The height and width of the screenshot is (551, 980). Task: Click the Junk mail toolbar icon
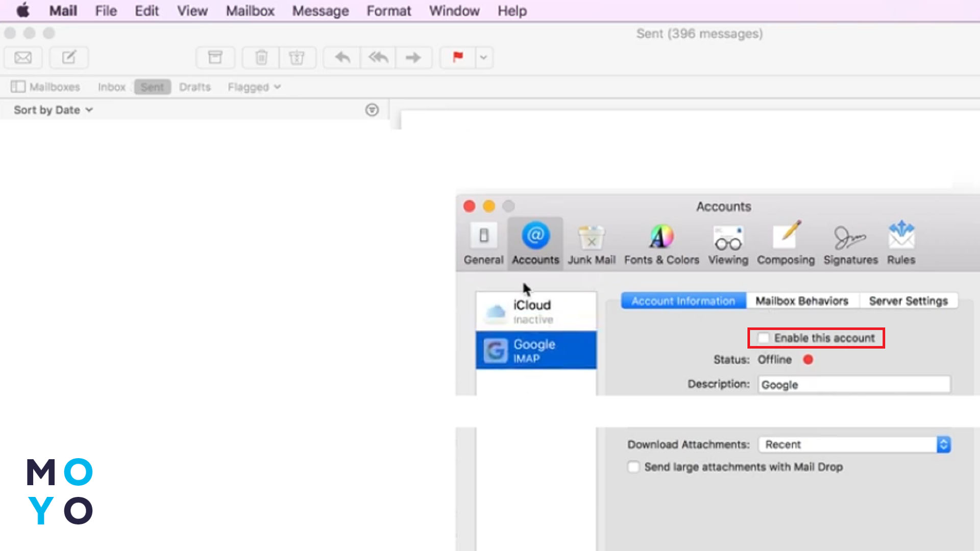tap(297, 58)
